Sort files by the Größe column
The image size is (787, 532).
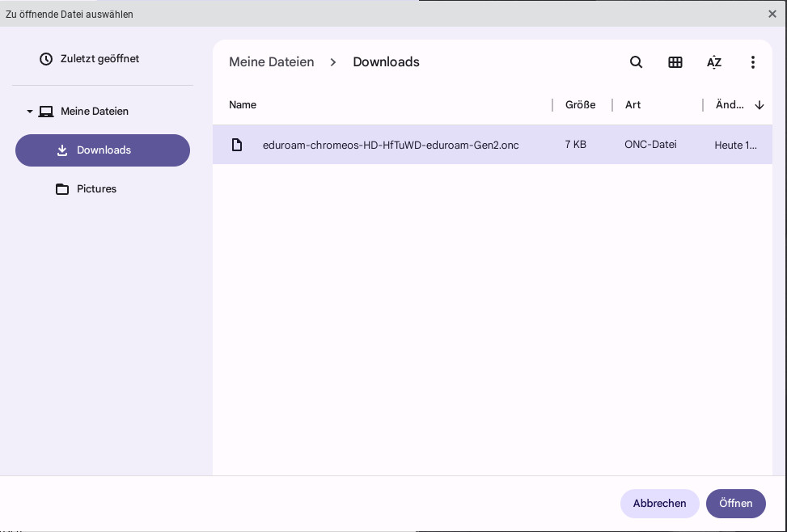point(580,104)
